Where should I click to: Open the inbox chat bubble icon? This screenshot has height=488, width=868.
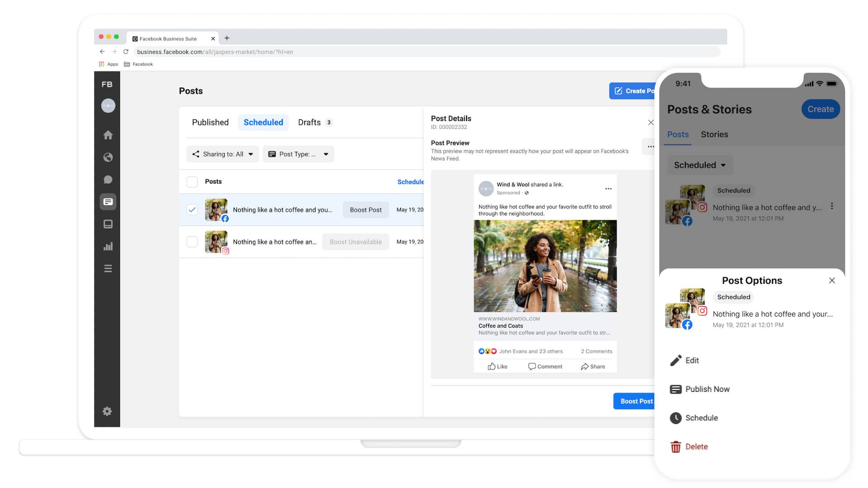pos(108,179)
